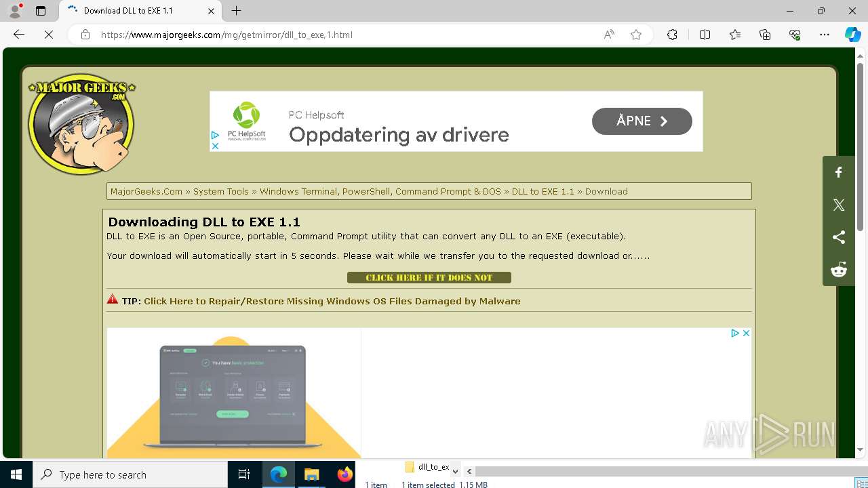Open Windows Terminal, PowerShell category link
The image size is (868, 488).
380,191
